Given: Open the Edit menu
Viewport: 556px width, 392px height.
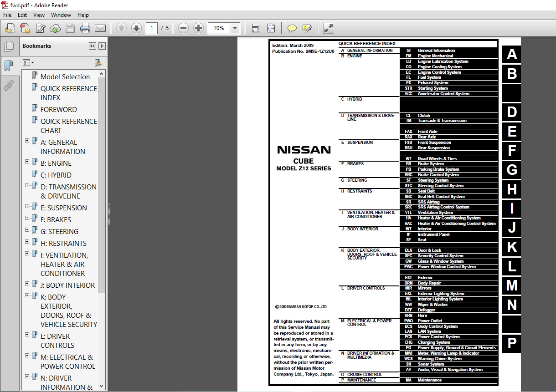Looking at the screenshot, I should click(x=22, y=15).
